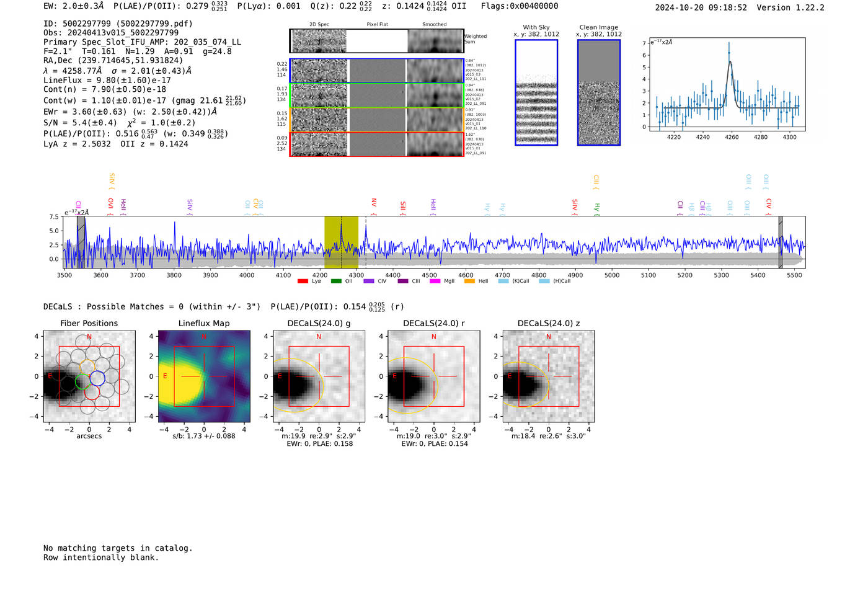Click the With Sky image panel
Screen dimensions: 868x591
point(536,92)
